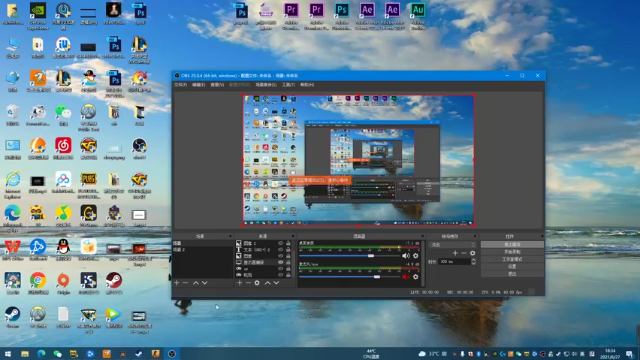Toggle visibility of the text (GDI+) source
The width and height of the screenshot is (640, 360).
point(280,249)
